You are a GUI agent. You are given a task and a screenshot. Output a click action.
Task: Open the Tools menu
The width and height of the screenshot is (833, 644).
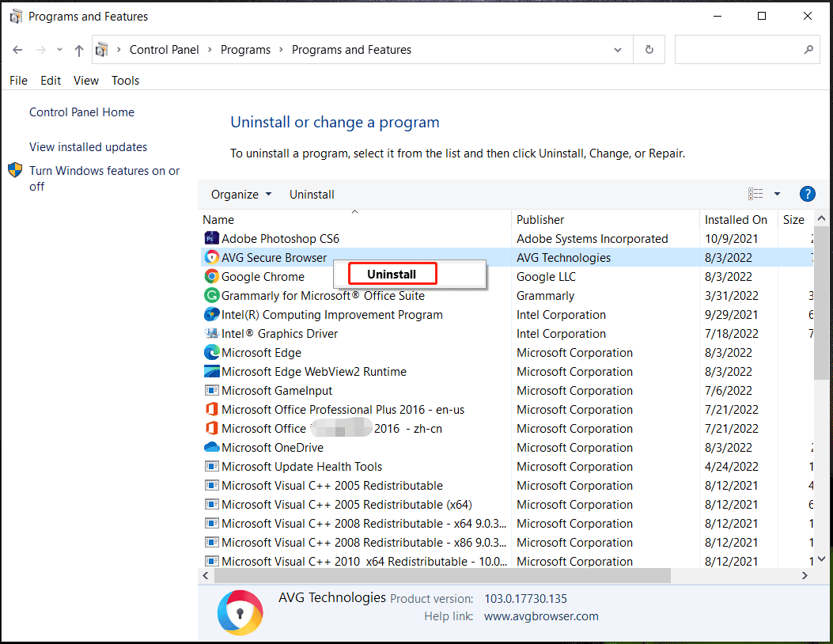pos(125,80)
